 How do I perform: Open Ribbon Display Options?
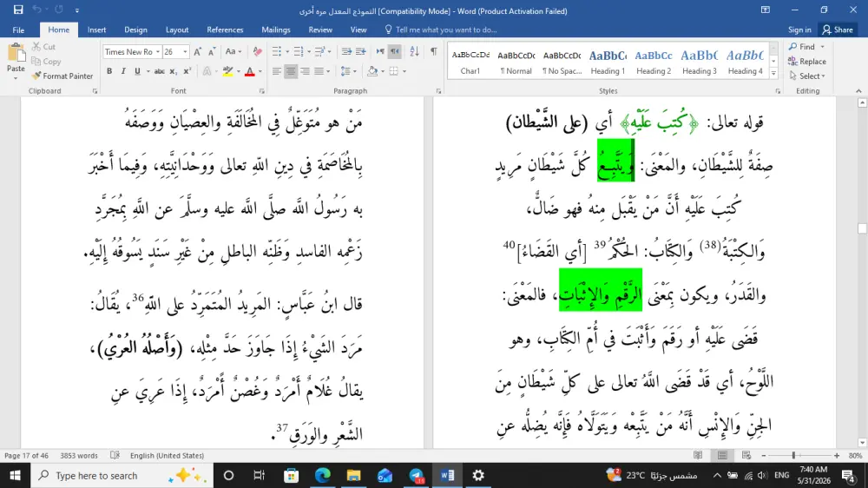[766, 10]
